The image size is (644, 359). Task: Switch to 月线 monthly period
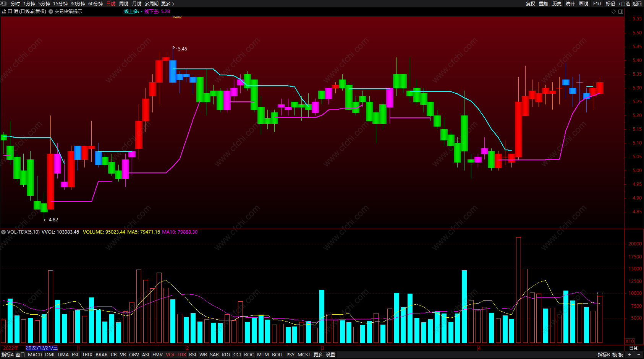137,3
